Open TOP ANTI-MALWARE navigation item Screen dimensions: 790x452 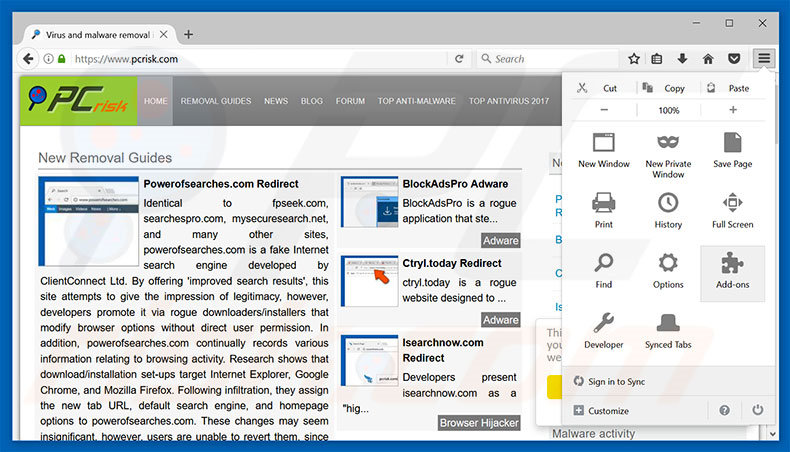[417, 101]
